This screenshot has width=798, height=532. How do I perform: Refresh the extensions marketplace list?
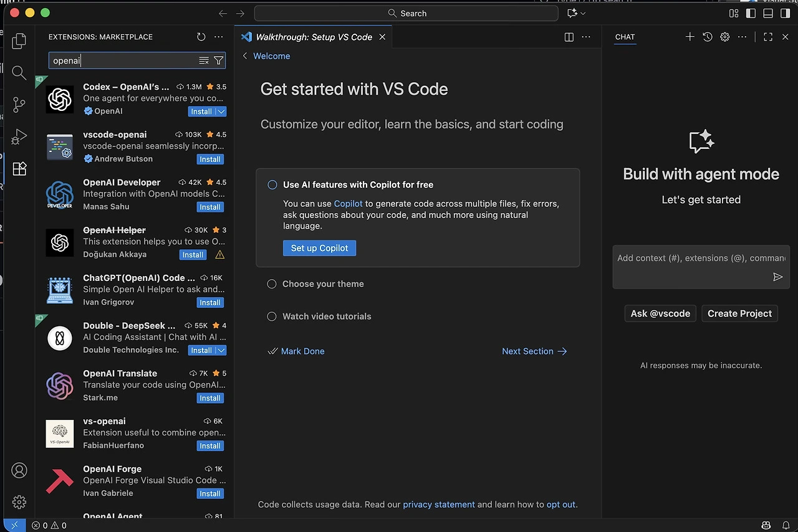[201, 37]
